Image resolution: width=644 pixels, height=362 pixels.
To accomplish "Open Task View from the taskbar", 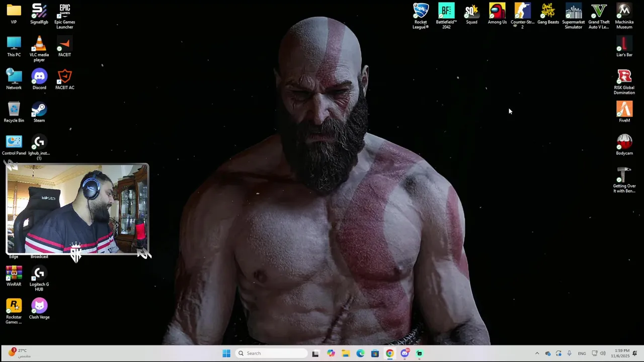I will coord(315,353).
